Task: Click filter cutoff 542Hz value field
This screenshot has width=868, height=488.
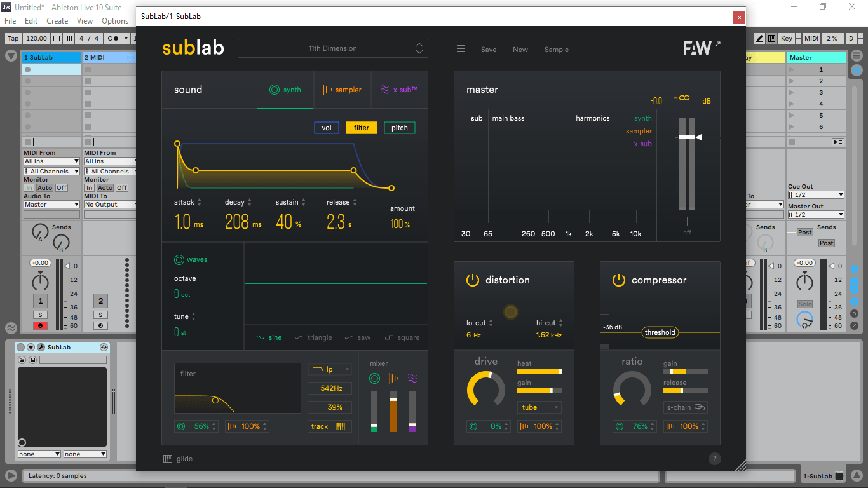Action: (330, 388)
